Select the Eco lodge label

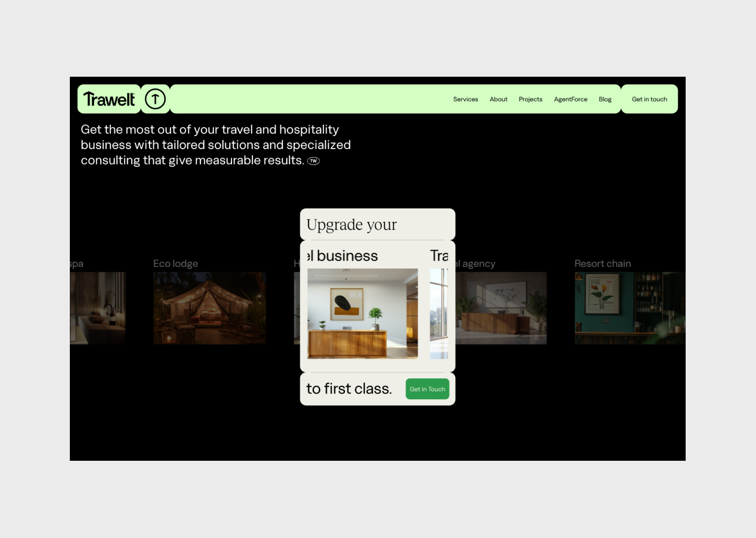175,264
